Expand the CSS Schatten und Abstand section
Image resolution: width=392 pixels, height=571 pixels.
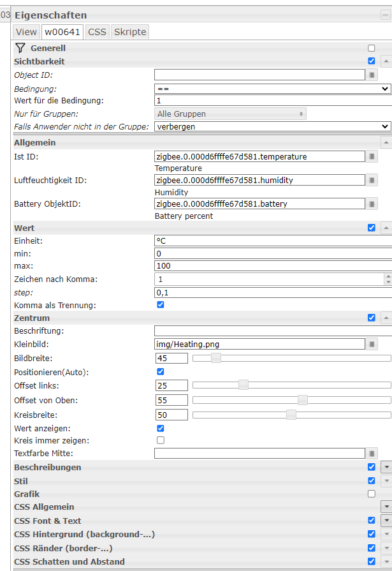point(386,561)
